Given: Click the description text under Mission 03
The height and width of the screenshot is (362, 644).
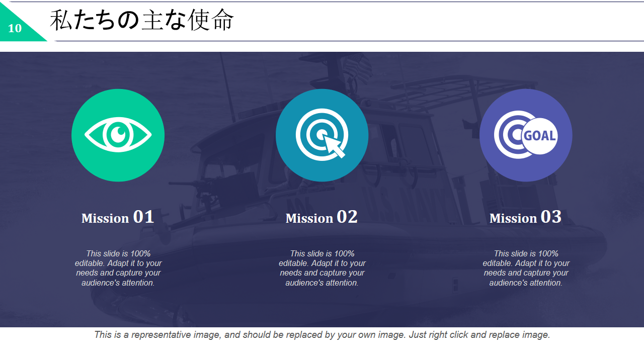Looking at the screenshot, I should [x=526, y=268].
